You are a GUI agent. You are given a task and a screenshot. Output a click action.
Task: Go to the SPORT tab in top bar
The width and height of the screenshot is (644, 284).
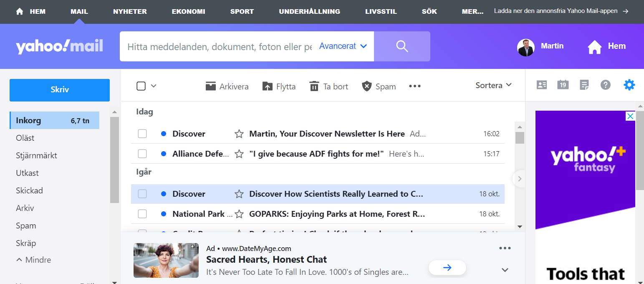(242, 12)
